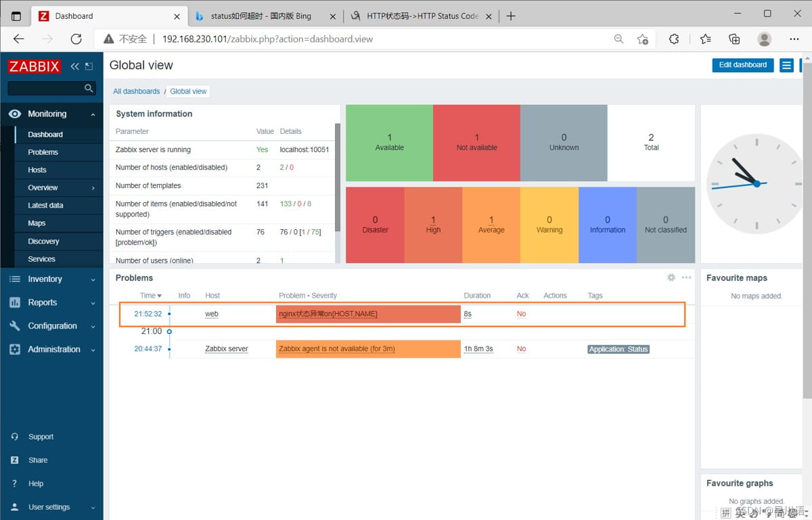Open Problems widget three-dot menu
The image size is (812, 520).
click(686, 278)
